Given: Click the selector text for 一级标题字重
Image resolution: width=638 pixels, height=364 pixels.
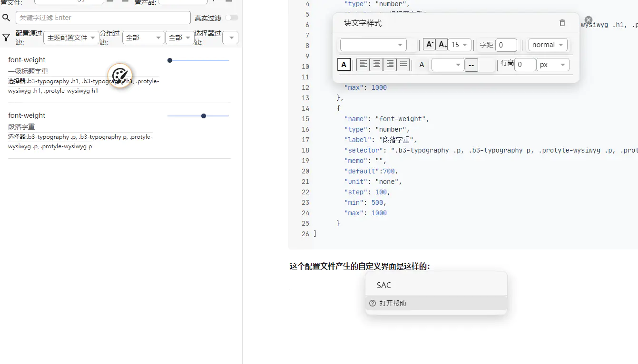Looking at the screenshot, I should [x=84, y=86].
